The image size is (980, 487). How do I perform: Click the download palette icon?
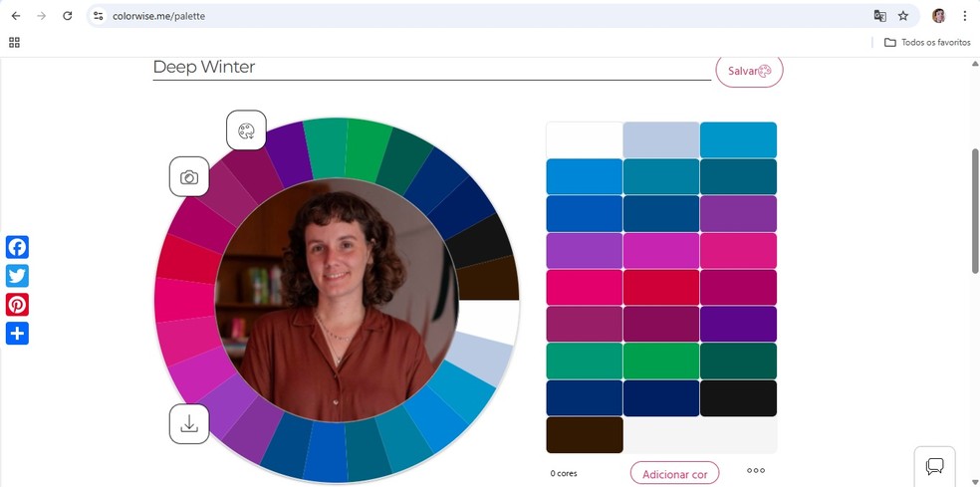coord(189,424)
